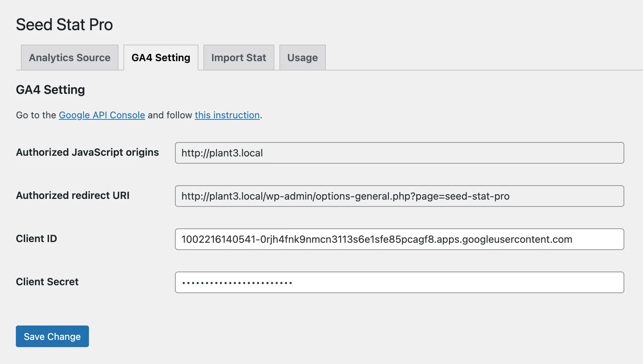Click inside the Client ID field

coord(400,239)
